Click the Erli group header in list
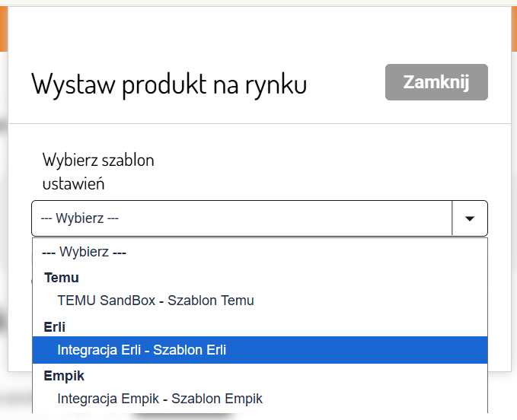This screenshot has height=420, width=517. coord(55,326)
